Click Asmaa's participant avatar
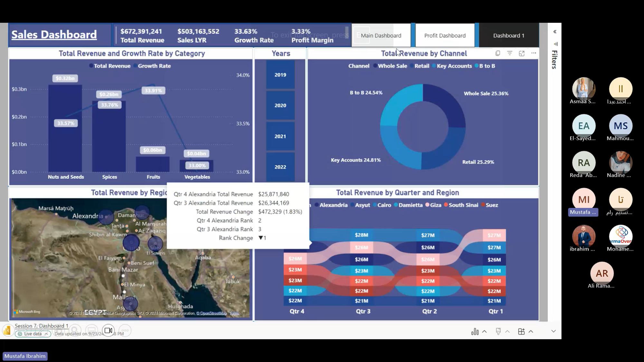644x362 pixels. click(583, 88)
